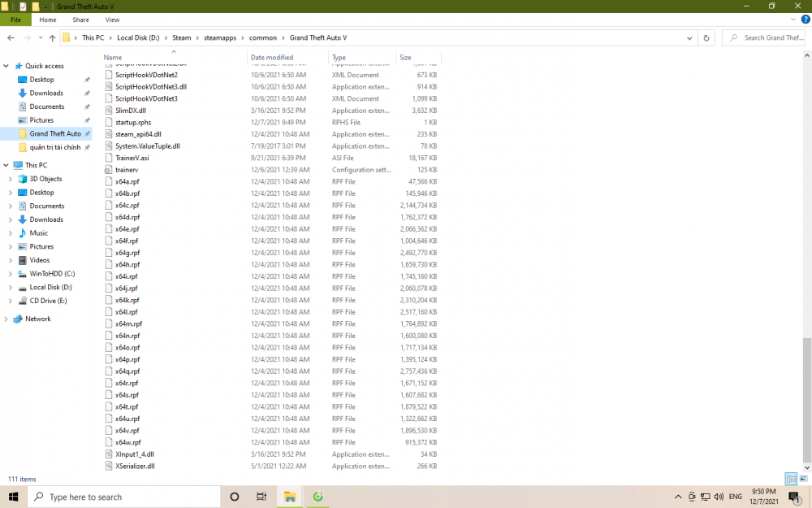The width and height of the screenshot is (812, 508).
Task: Click the Up one level arrow
Action: [x=52, y=38]
